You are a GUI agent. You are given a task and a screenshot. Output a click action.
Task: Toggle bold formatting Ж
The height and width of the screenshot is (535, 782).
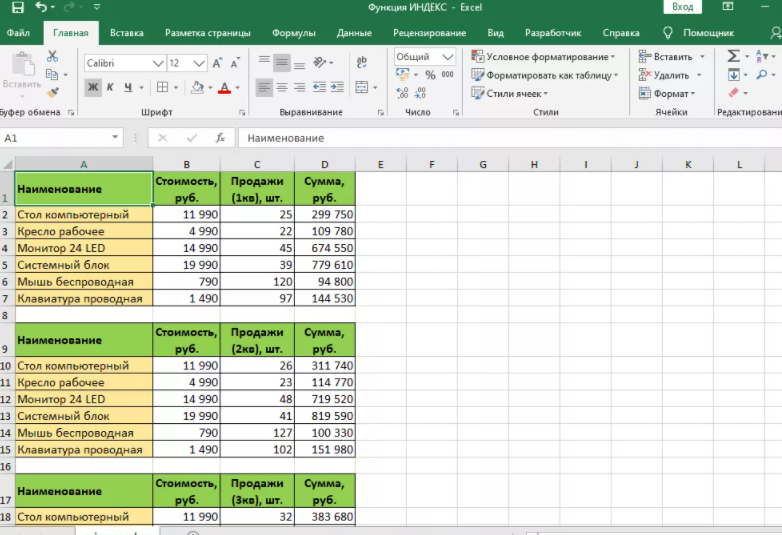click(93, 87)
